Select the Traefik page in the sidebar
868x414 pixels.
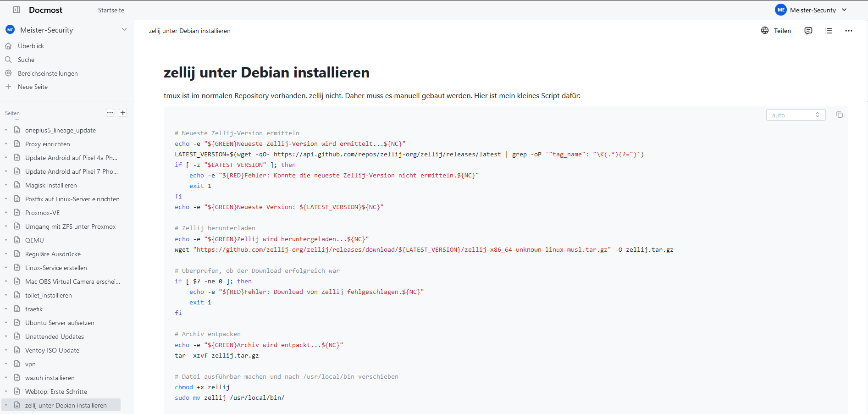[x=33, y=309]
